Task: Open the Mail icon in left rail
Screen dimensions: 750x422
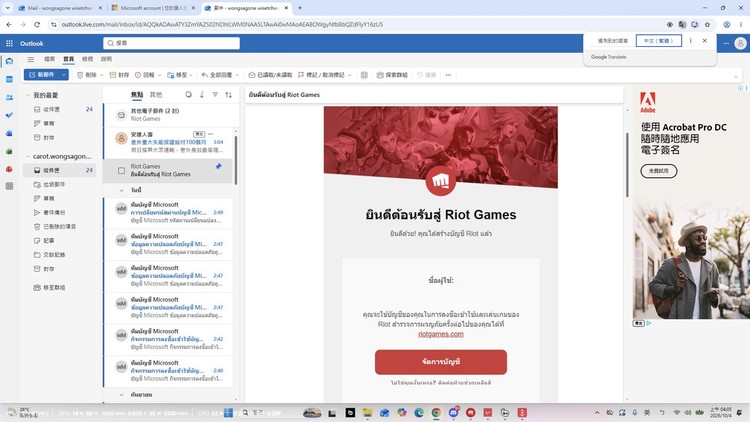Action: pyautogui.click(x=9, y=61)
